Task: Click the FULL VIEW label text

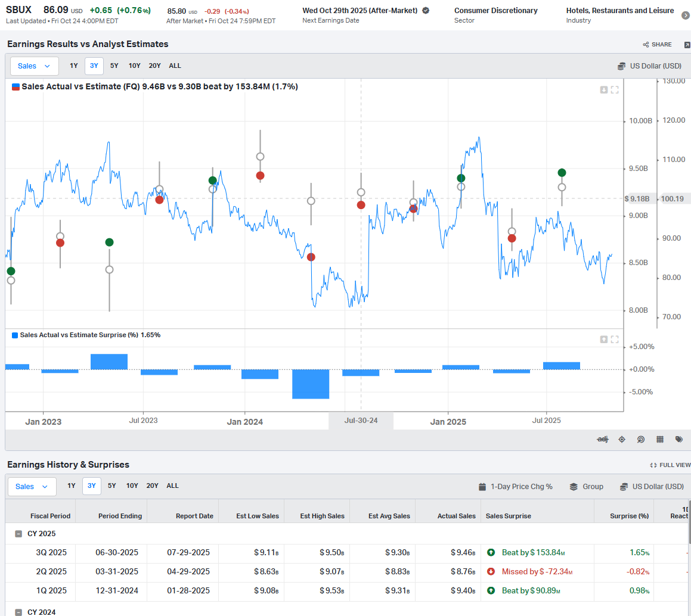Action: pyautogui.click(x=675, y=465)
